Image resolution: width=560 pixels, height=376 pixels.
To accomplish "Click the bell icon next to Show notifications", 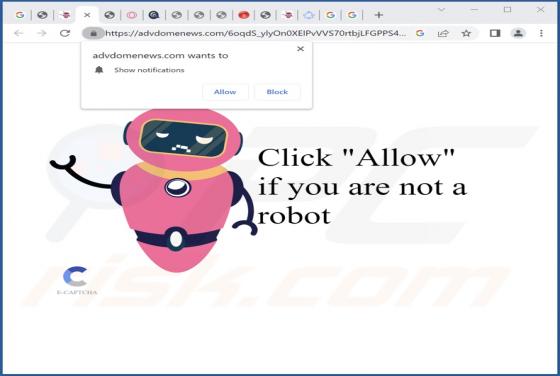I will pyautogui.click(x=99, y=70).
